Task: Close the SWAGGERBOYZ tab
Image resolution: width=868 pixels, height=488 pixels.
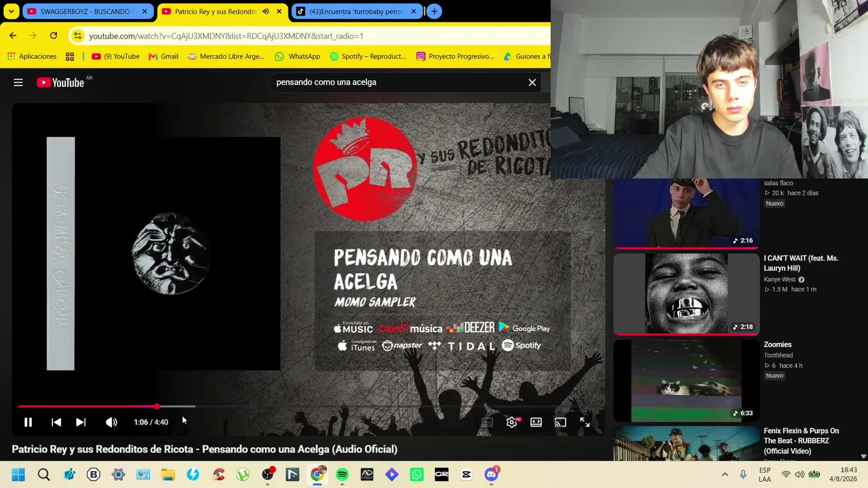Action: tap(144, 12)
